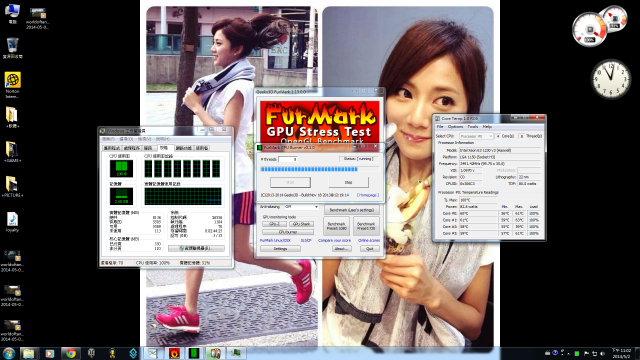Open the 檢視(V) menu in Task Manager

pyautogui.click(x=144, y=139)
